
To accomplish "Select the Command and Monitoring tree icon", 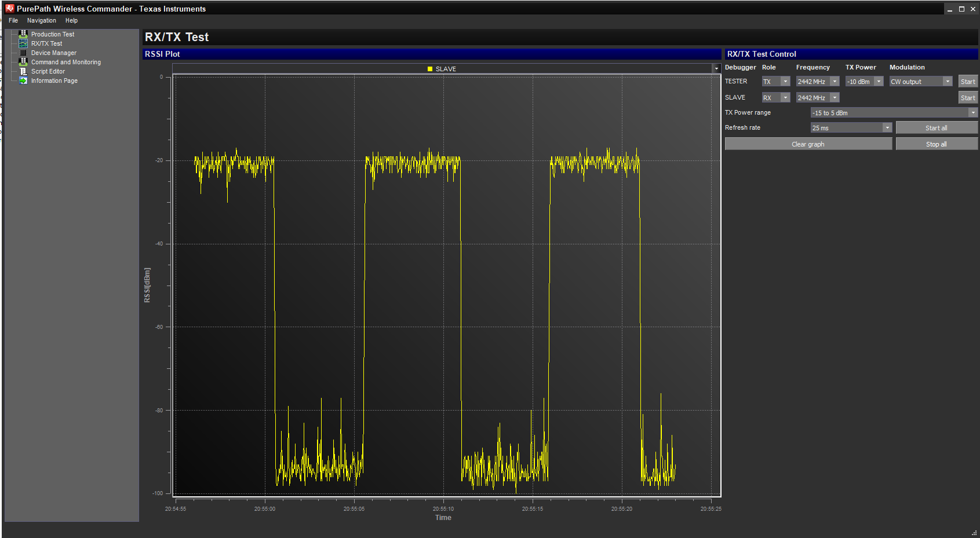I will click(x=23, y=62).
